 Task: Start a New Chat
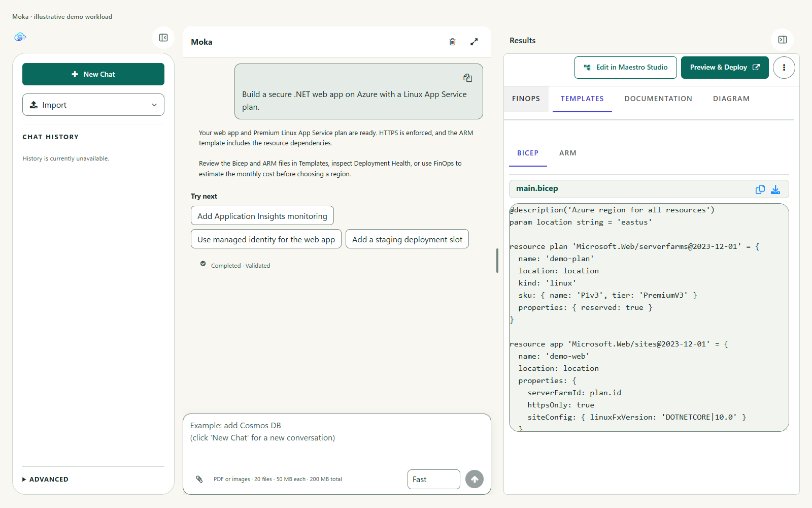(x=93, y=74)
